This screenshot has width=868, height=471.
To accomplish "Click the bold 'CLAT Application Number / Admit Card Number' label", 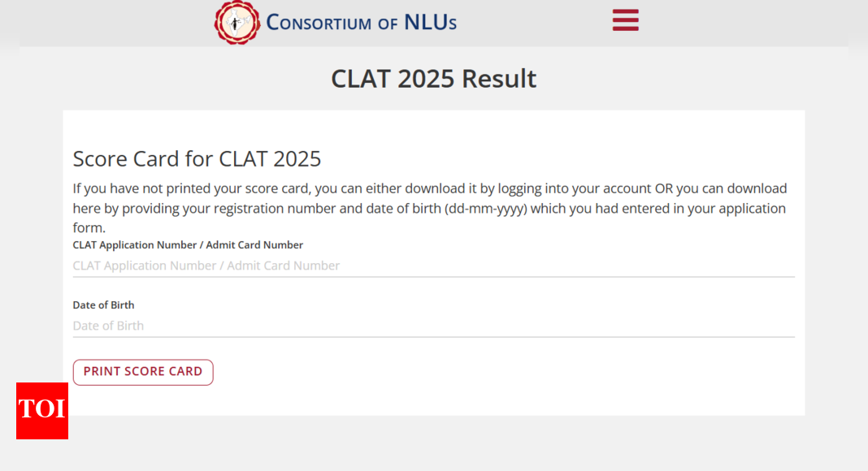I will [x=188, y=245].
